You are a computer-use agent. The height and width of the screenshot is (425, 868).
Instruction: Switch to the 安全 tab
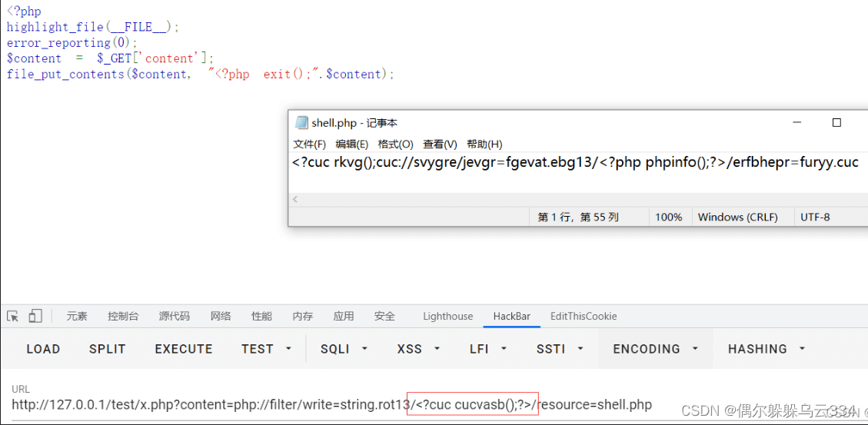point(384,317)
